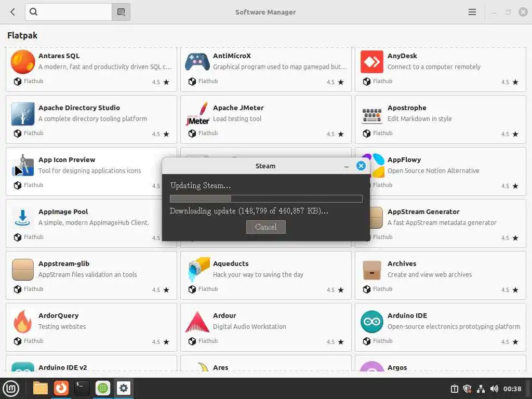
Task: Click 'Digital Audio Workstation' description
Action: pos(249,326)
